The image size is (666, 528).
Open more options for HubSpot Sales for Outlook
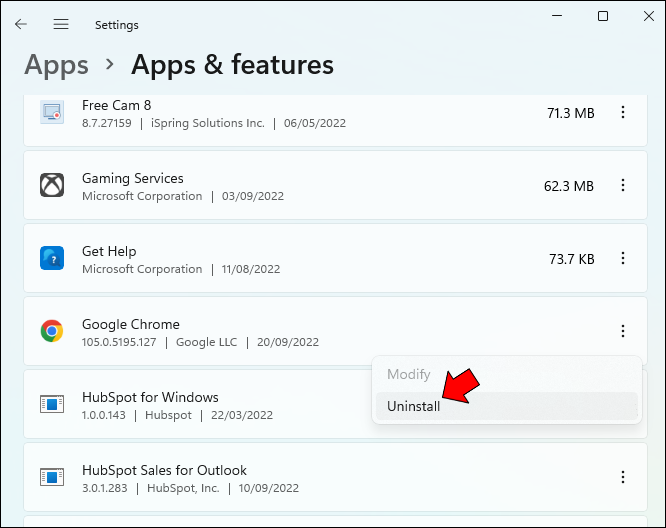(x=623, y=477)
